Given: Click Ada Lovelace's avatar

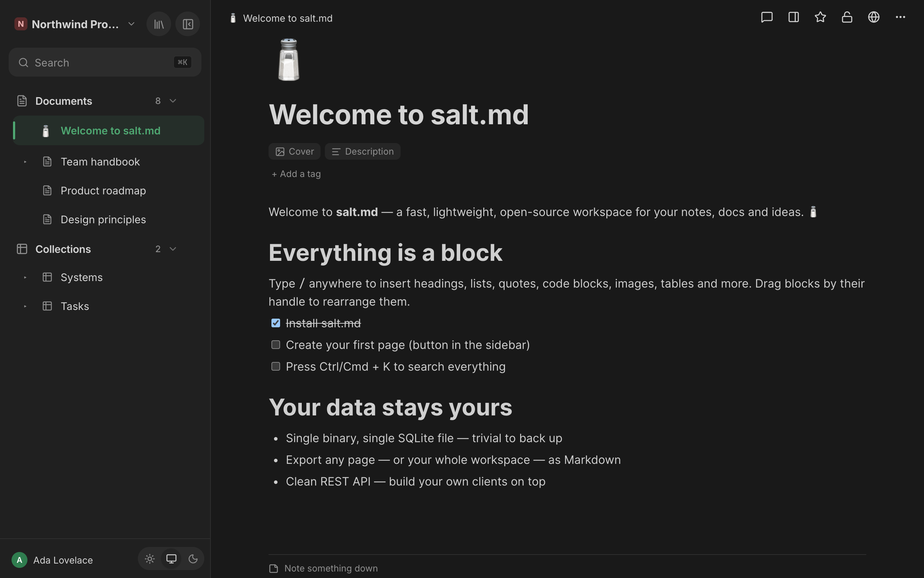Looking at the screenshot, I should [x=19, y=560].
